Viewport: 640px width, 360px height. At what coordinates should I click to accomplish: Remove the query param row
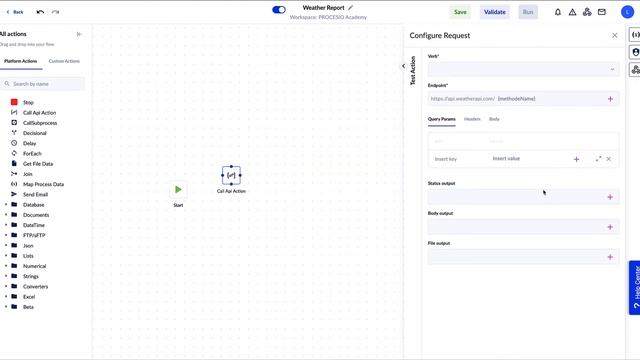coord(609,159)
